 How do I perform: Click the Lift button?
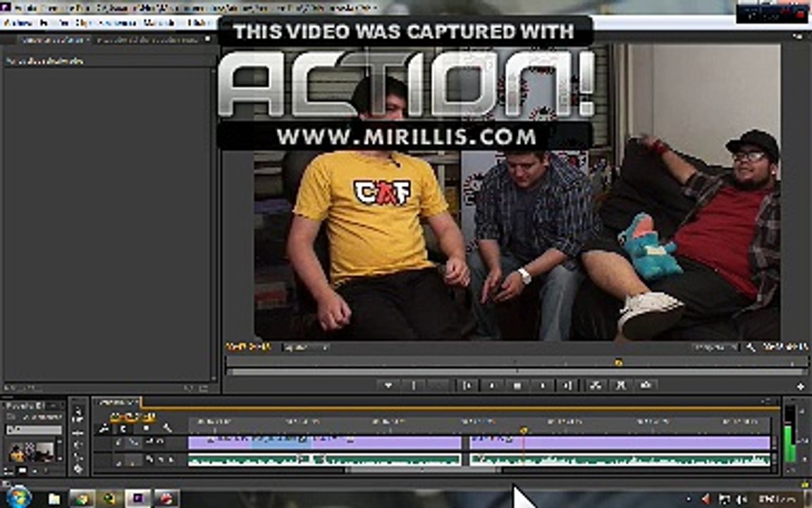pos(595,385)
